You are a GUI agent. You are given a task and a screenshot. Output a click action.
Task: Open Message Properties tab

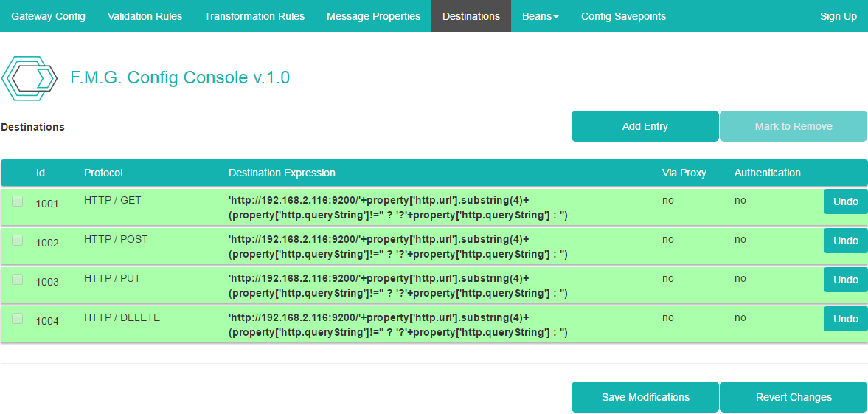[373, 16]
